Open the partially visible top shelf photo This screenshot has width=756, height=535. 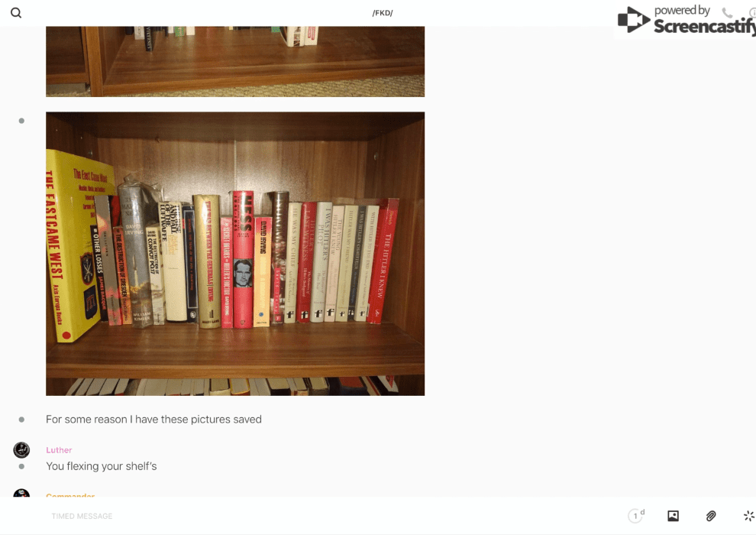pyautogui.click(x=235, y=61)
